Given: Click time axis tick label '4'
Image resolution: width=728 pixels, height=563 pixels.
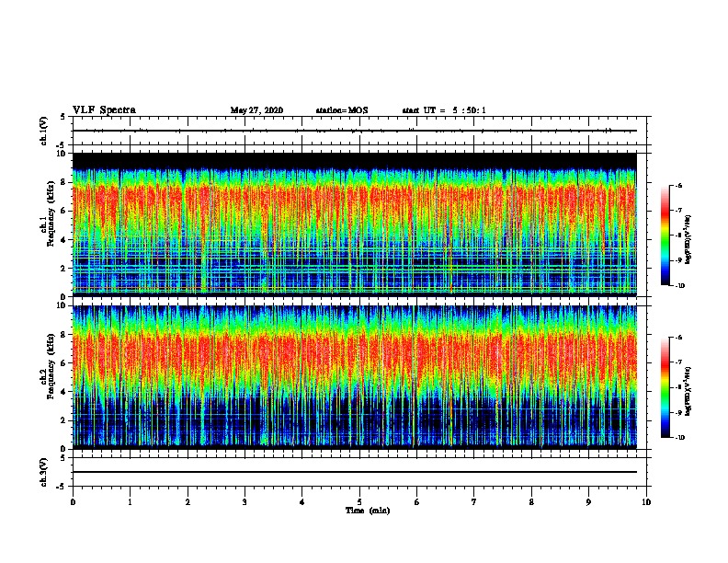Looking at the screenshot, I should click(x=302, y=501).
